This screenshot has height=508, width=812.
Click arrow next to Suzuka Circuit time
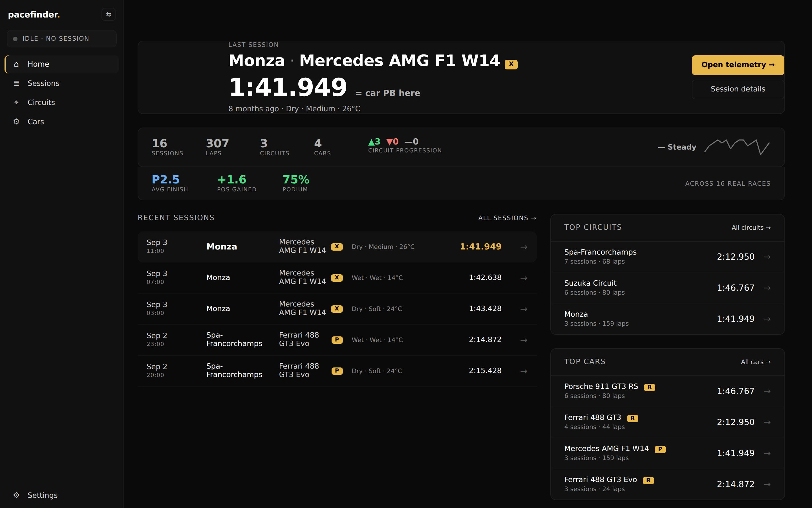tap(767, 288)
